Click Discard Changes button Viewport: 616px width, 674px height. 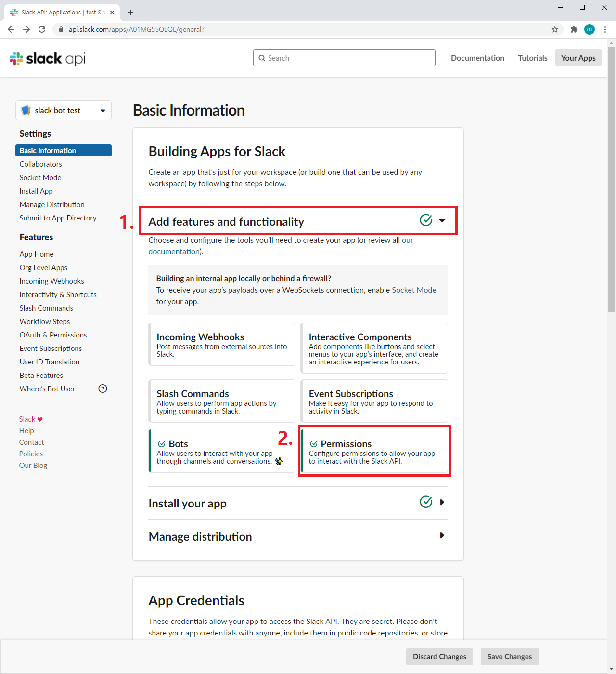(439, 657)
